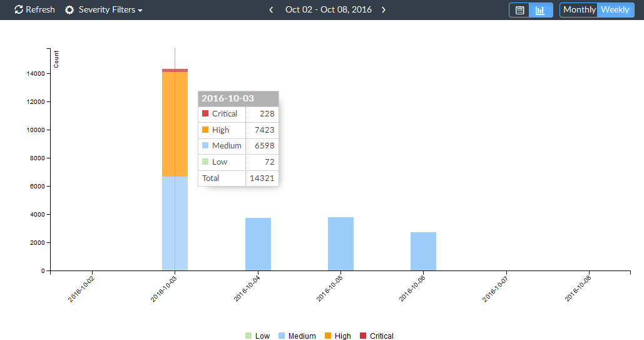Switch to the Weekly view
This screenshot has width=644, height=340.
pos(615,10)
